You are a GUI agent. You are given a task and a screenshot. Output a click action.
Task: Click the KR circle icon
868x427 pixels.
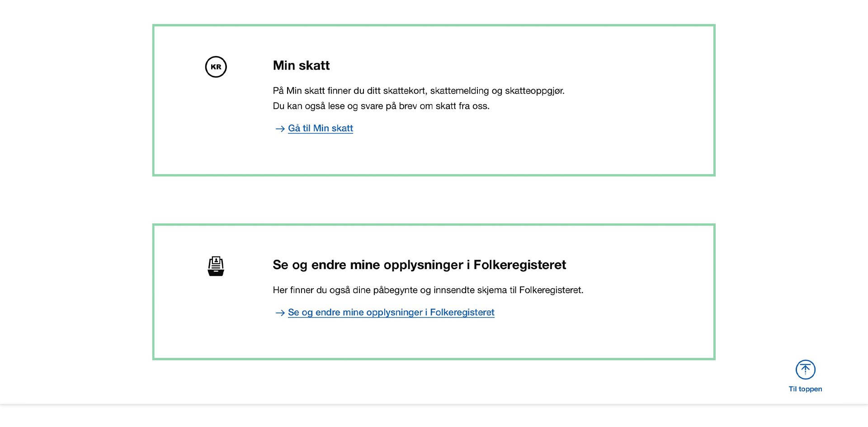point(216,67)
